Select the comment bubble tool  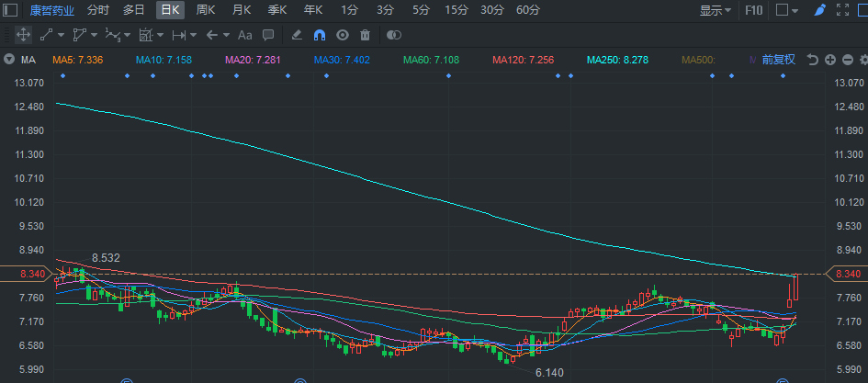coord(268,35)
